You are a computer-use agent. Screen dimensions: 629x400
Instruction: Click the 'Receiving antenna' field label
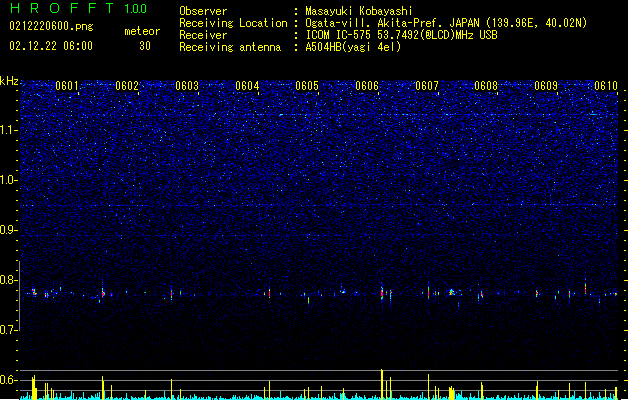coord(230,47)
